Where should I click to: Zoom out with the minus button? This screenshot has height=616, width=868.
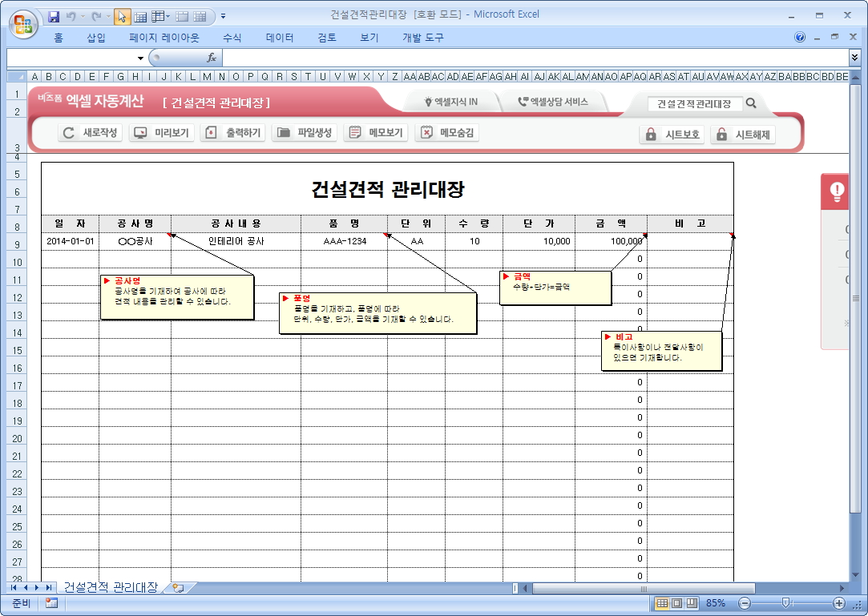[x=745, y=603]
